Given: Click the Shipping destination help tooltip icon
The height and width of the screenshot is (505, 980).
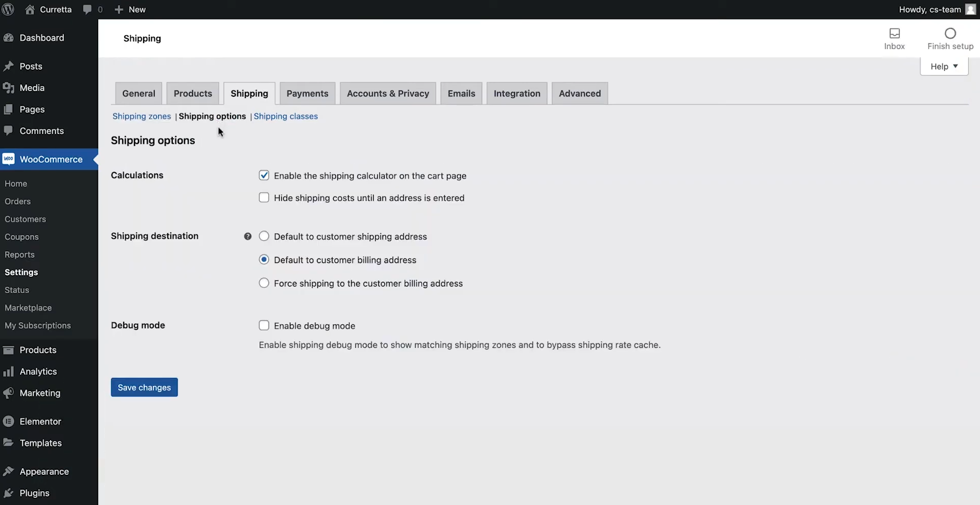Looking at the screenshot, I should coord(247,236).
